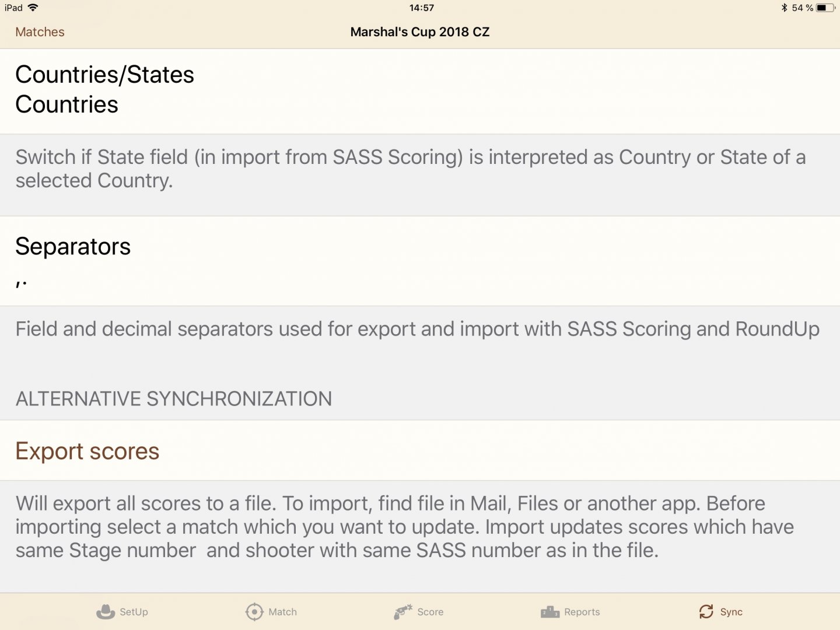Tap the Wi-Fi icon in status bar

pyautogui.click(x=33, y=8)
